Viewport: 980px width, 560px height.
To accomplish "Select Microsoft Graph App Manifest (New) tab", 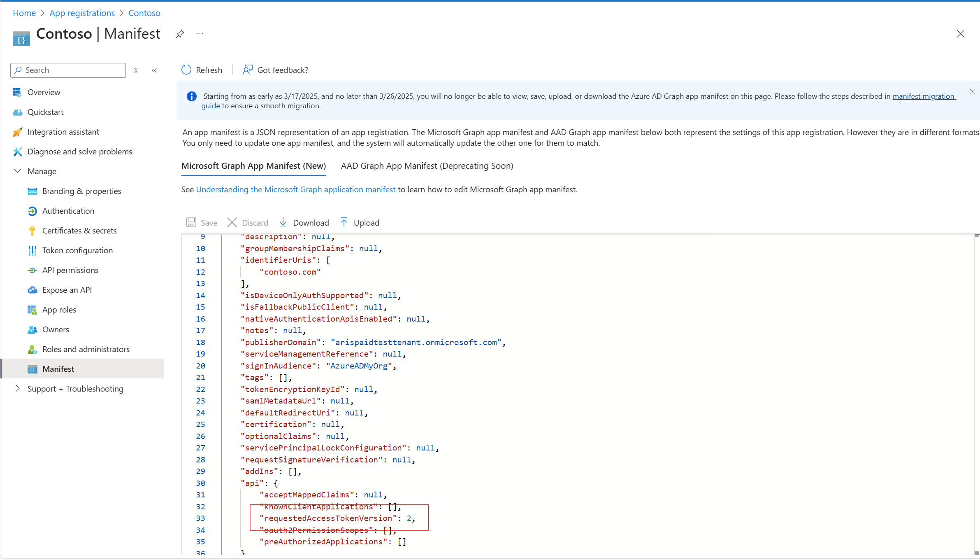I will point(253,166).
